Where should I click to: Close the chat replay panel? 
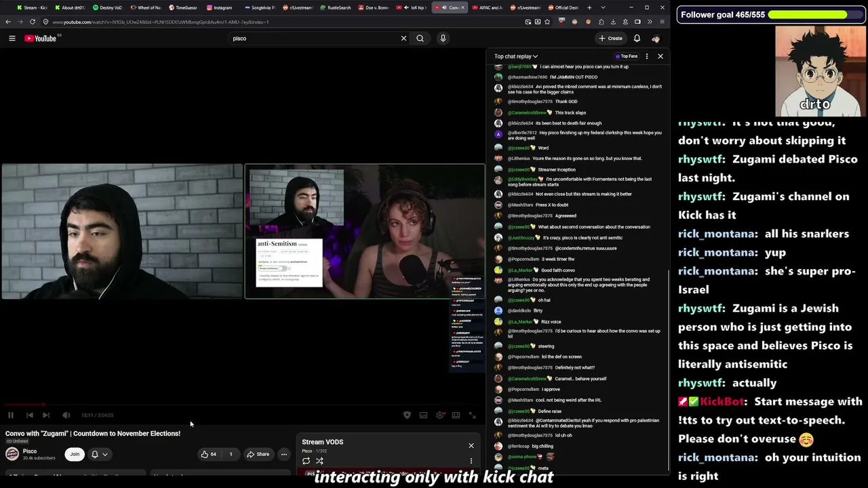pos(660,56)
